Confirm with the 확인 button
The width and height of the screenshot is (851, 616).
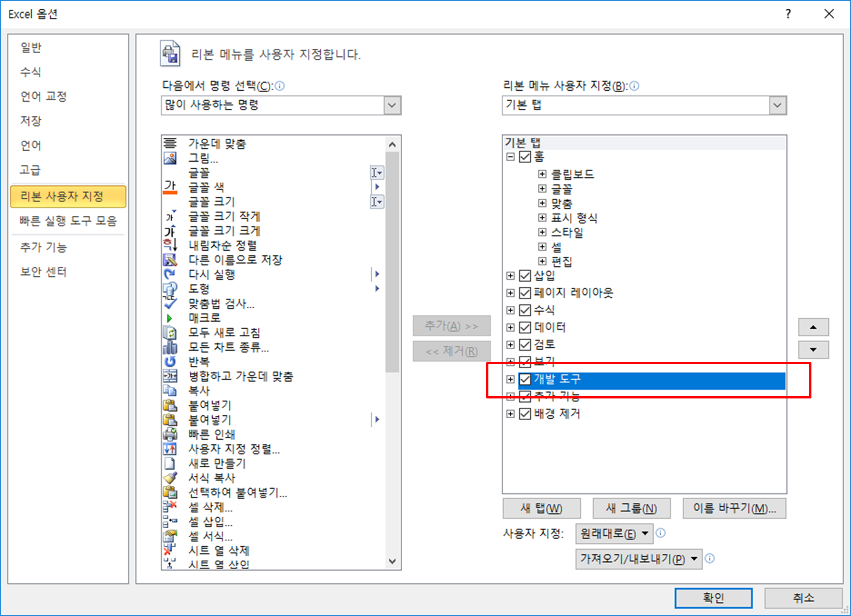tap(713, 598)
